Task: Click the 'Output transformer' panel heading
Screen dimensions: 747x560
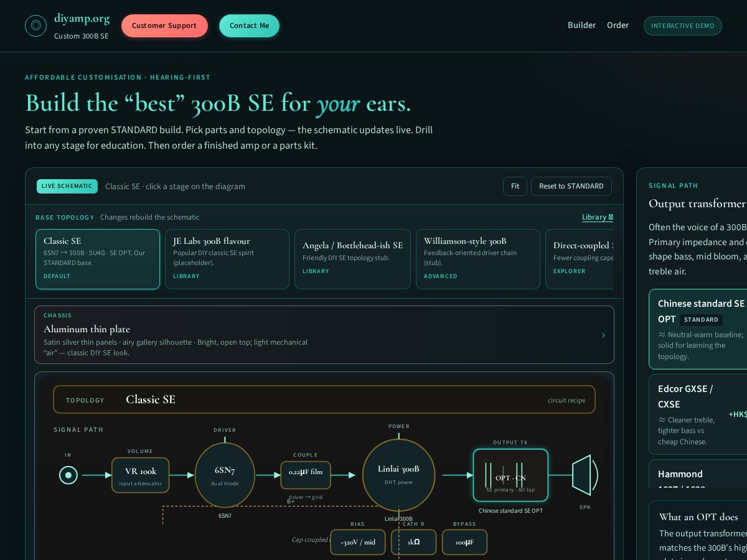Action: point(697,203)
